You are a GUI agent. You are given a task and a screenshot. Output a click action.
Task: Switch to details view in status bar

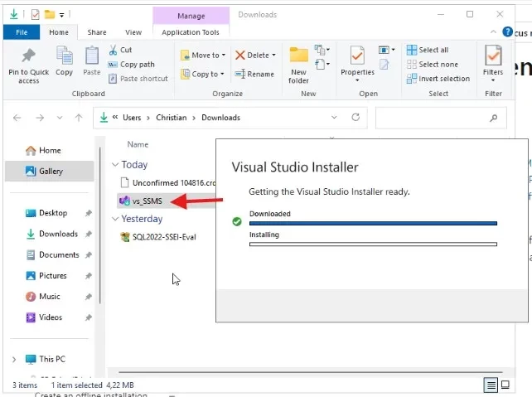[491, 385]
